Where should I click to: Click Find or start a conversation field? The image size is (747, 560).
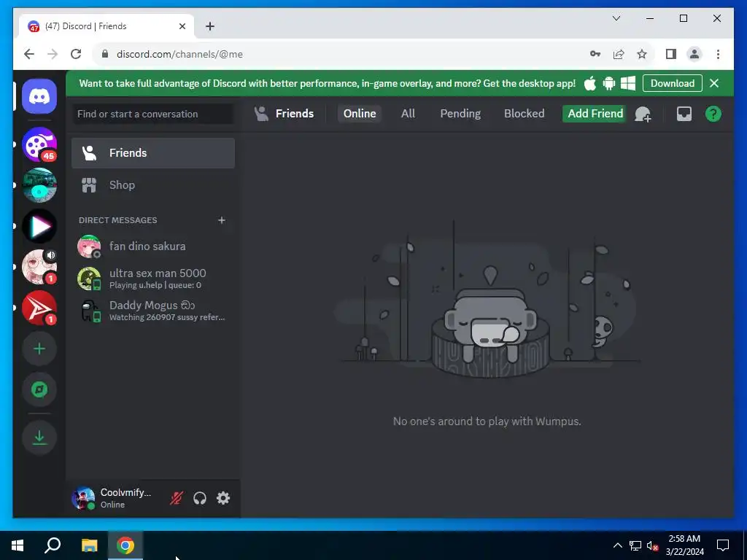pyautogui.click(x=153, y=114)
